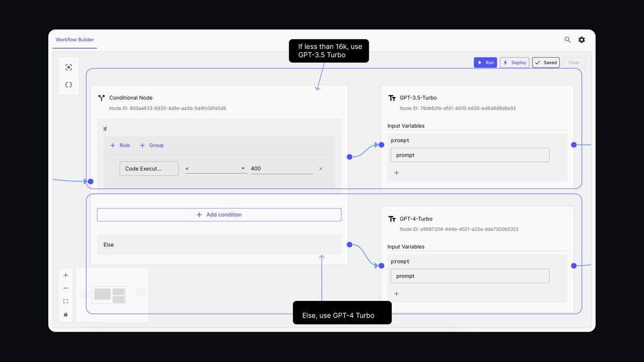Remove the rule with the x icon
Screen dimensions: 644x362
[x=321, y=168]
